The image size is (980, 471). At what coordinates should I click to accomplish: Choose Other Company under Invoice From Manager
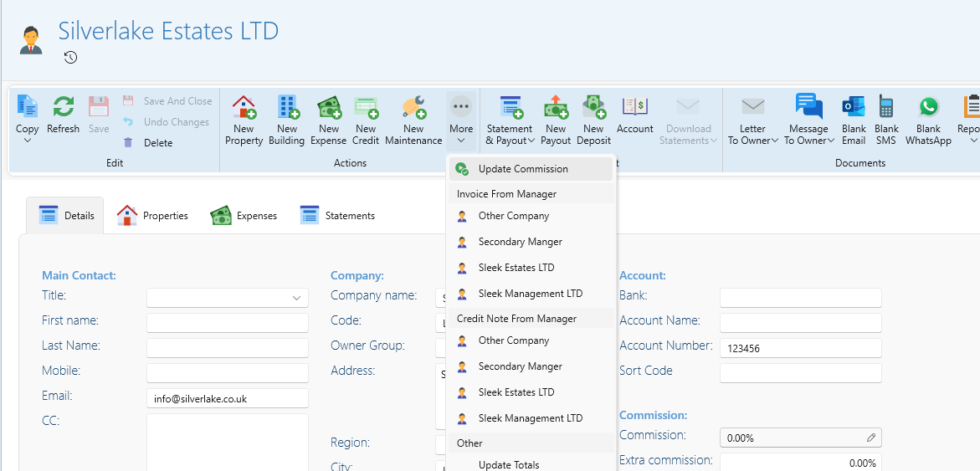click(x=531, y=216)
